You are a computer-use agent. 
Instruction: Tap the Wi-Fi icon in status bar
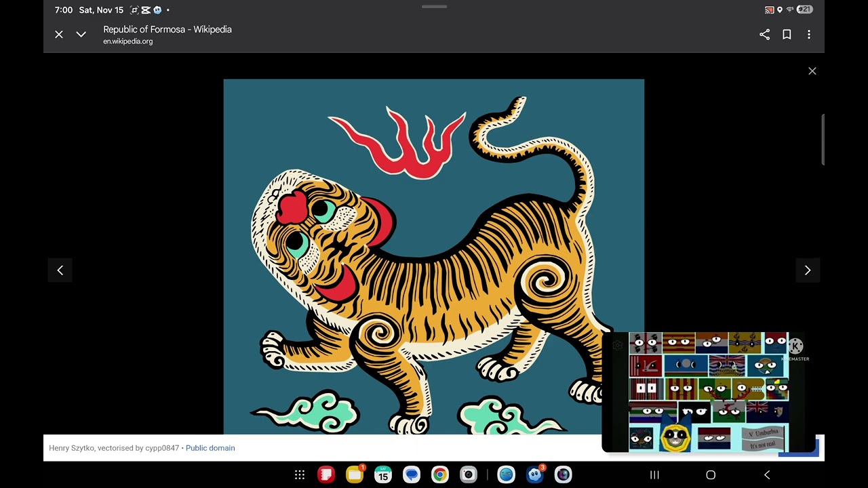(x=790, y=10)
